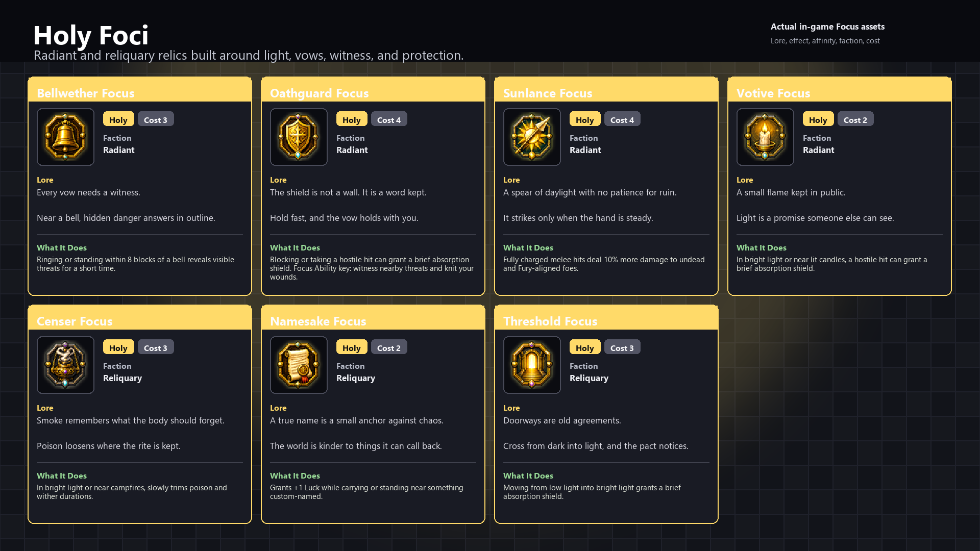Click the Holy tag on Bellwether Focus
The height and width of the screenshot is (551, 980).
(x=118, y=119)
